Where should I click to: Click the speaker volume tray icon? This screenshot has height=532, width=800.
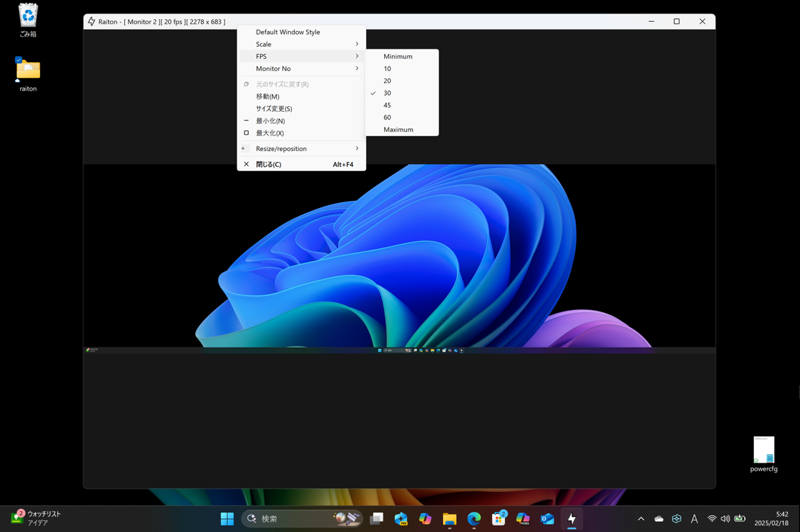(725, 519)
